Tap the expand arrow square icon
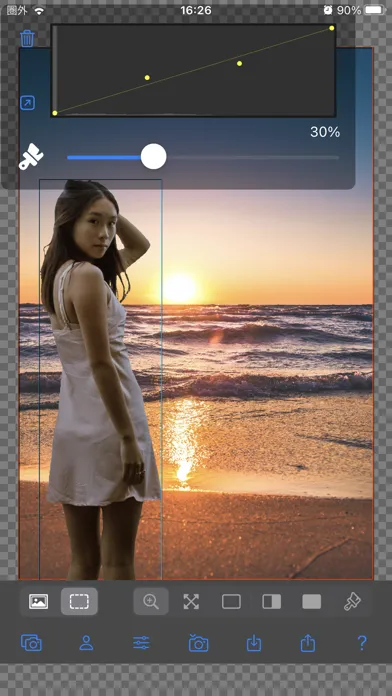This screenshot has width=392, height=696. 28,103
